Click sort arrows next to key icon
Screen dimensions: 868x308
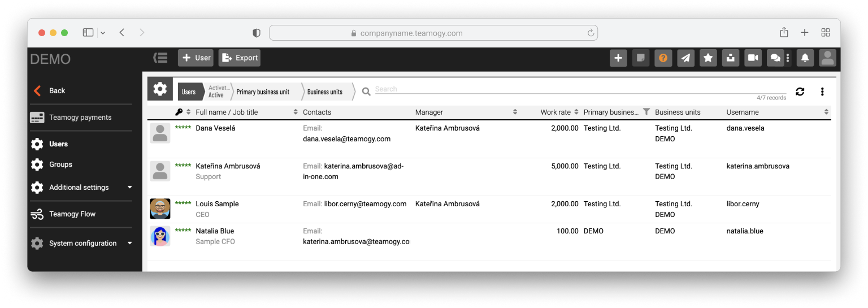(x=189, y=112)
